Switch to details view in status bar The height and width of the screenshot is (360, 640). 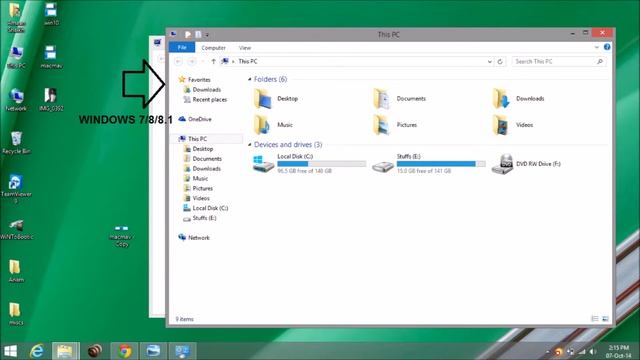[x=595, y=319]
